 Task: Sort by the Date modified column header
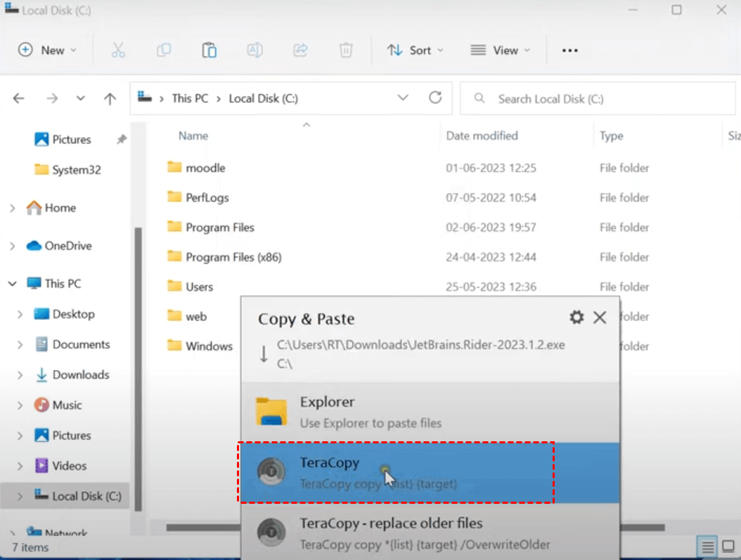click(x=482, y=136)
